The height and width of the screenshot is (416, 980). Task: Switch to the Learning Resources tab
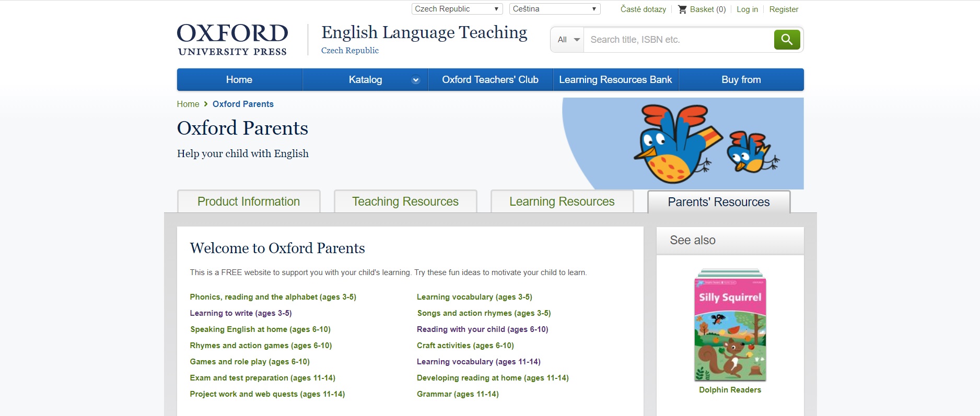pos(562,201)
